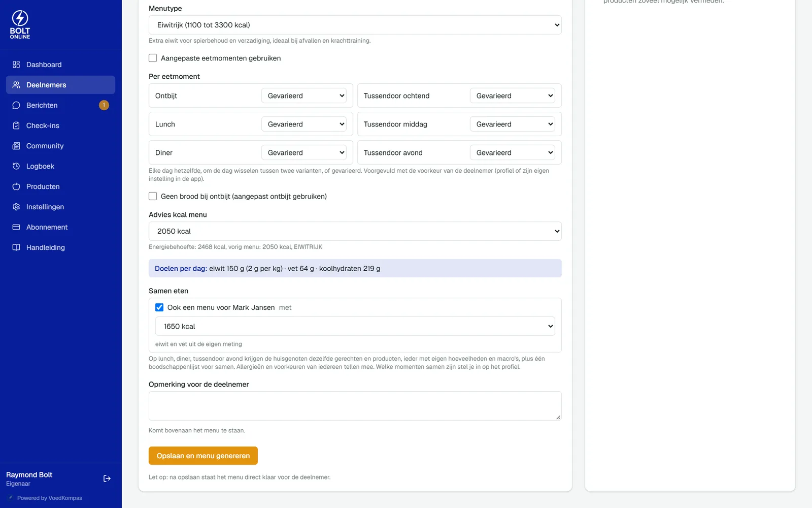This screenshot has width=812, height=508.
Task: Click the Berichten chat bubble icon
Action: [16, 105]
